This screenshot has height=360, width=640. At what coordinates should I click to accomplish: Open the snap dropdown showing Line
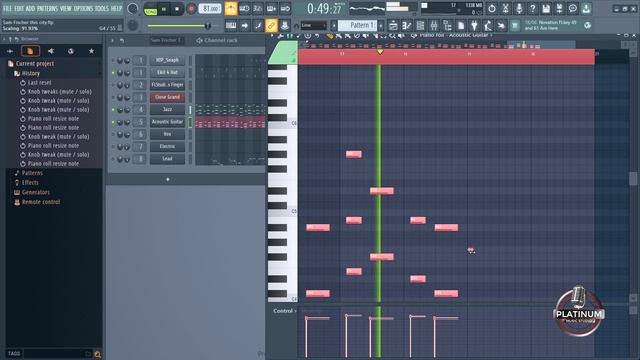coord(313,25)
